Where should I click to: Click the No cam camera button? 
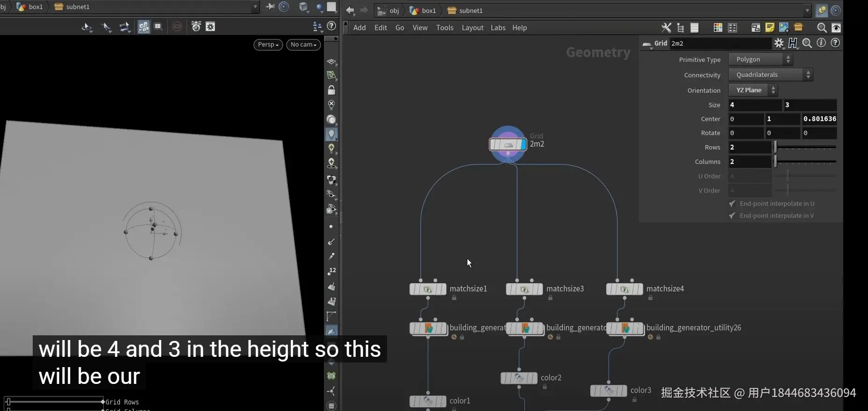click(x=303, y=44)
